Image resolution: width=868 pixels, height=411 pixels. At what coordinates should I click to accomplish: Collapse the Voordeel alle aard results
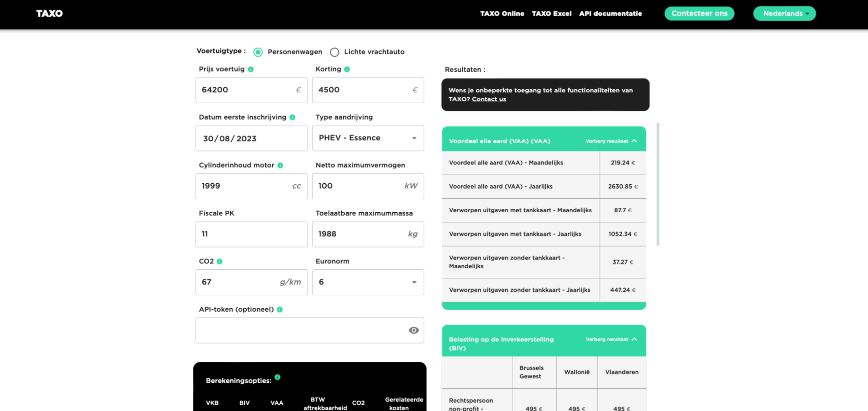(x=611, y=141)
